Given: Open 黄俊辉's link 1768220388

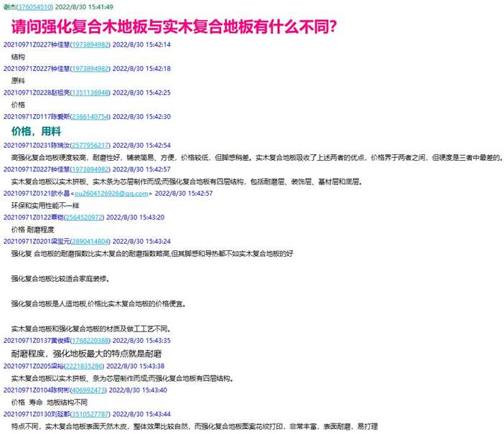Looking at the screenshot, I should point(90,340).
